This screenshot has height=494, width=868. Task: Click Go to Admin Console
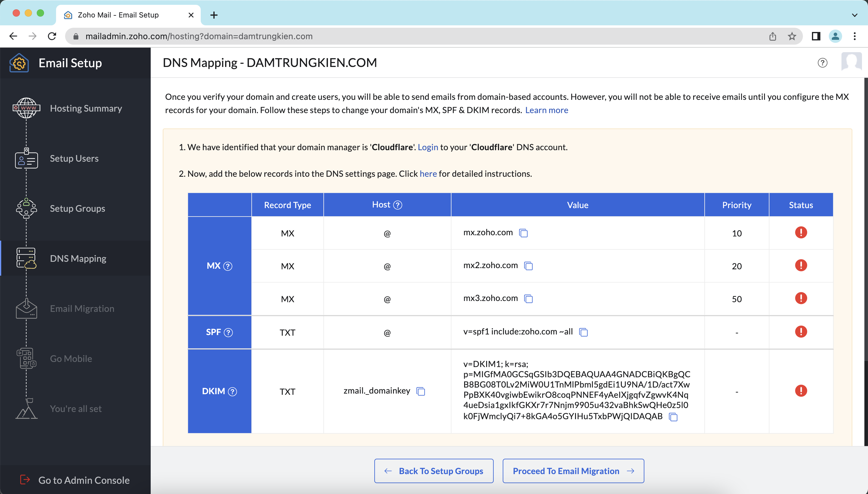click(75, 480)
